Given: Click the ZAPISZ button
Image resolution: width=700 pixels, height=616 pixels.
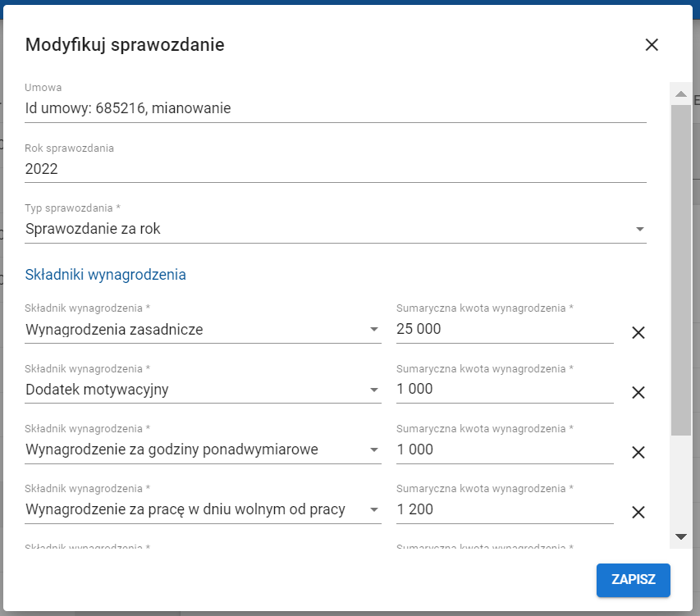Looking at the screenshot, I should [633, 579].
